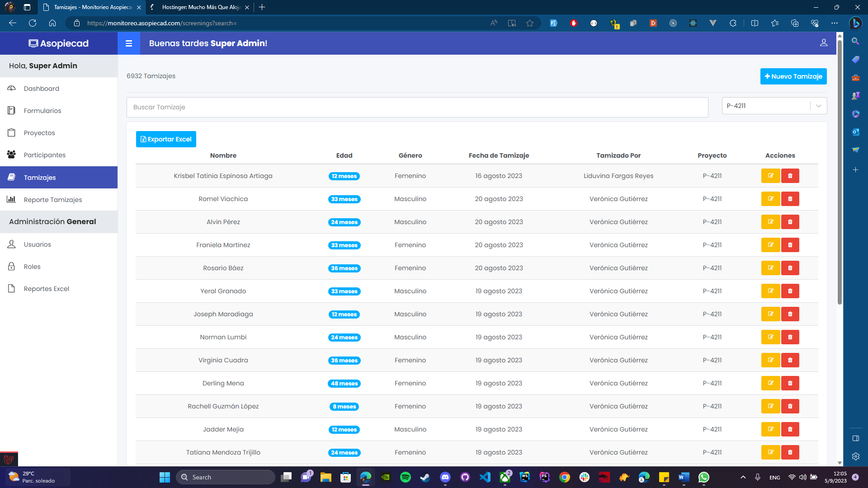Open the Dashboard sidebar item
The width and height of the screenshot is (868, 488).
(41, 89)
